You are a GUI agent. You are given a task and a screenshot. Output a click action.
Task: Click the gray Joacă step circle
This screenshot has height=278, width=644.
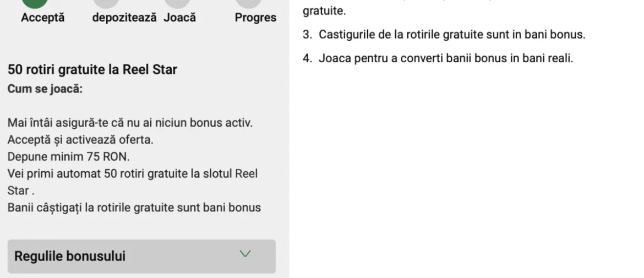click(x=177, y=3)
